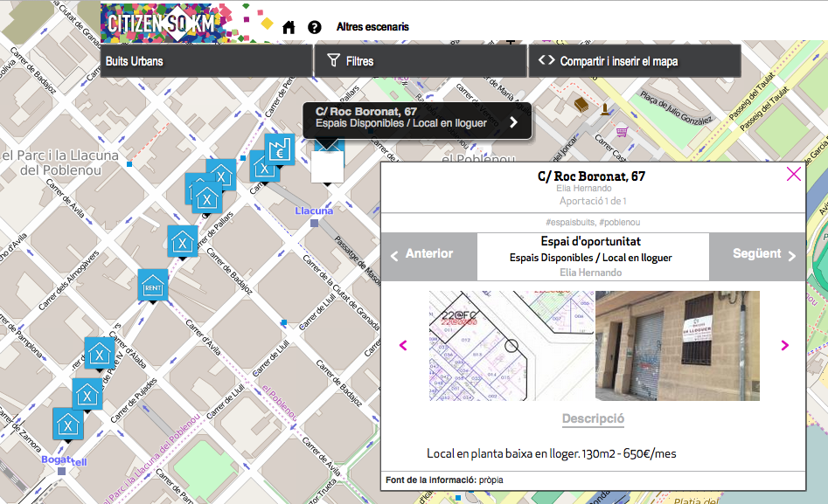Show next photo with pink right arrow
This screenshot has width=828, height=504.
click(x=784, y=345)
